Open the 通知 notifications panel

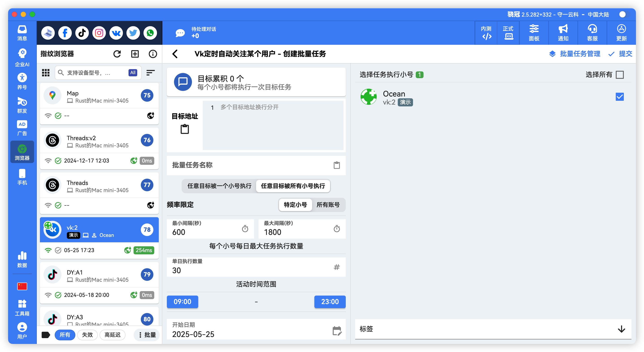coord(563,33)
